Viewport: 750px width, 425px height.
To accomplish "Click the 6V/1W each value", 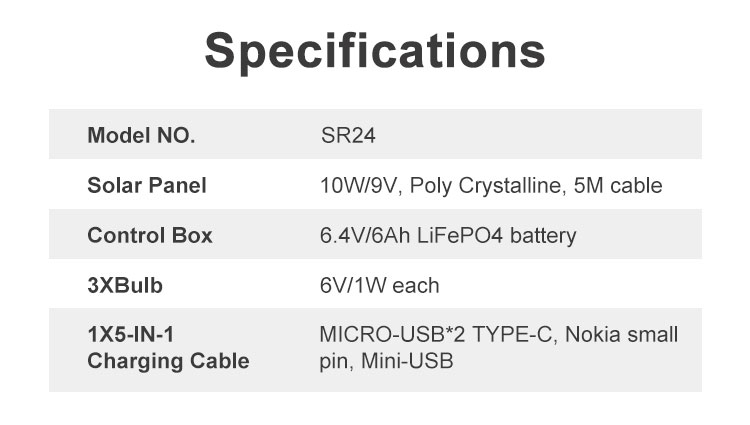I will [x=379, y=285].
